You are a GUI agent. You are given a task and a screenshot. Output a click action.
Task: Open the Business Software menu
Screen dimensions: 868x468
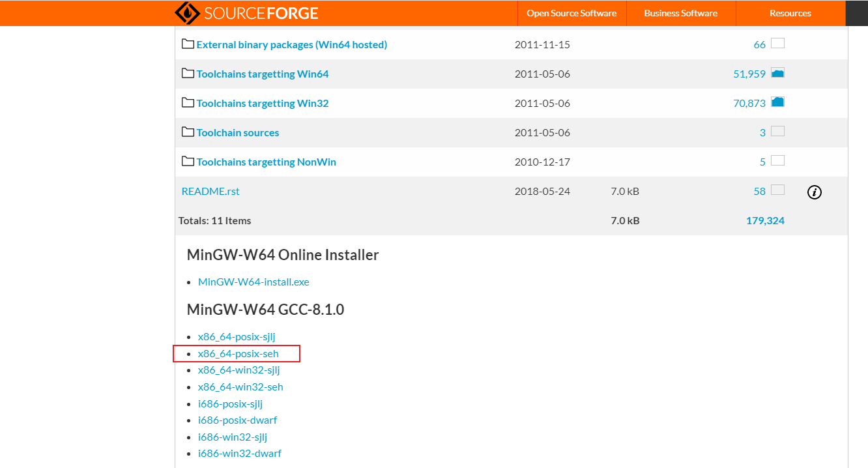[x=681, y=13]
